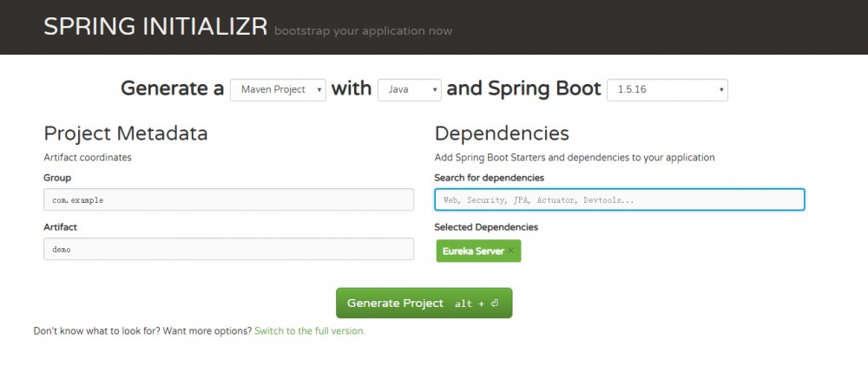Remove Eureka Server dependency with the x icon

(511, 251)
